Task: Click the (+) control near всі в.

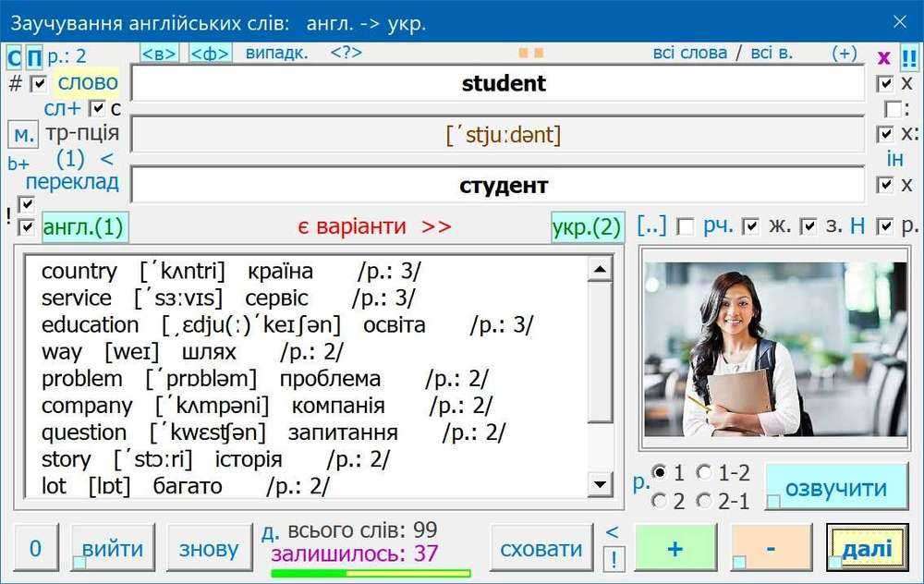Action: tap(845, 53)
